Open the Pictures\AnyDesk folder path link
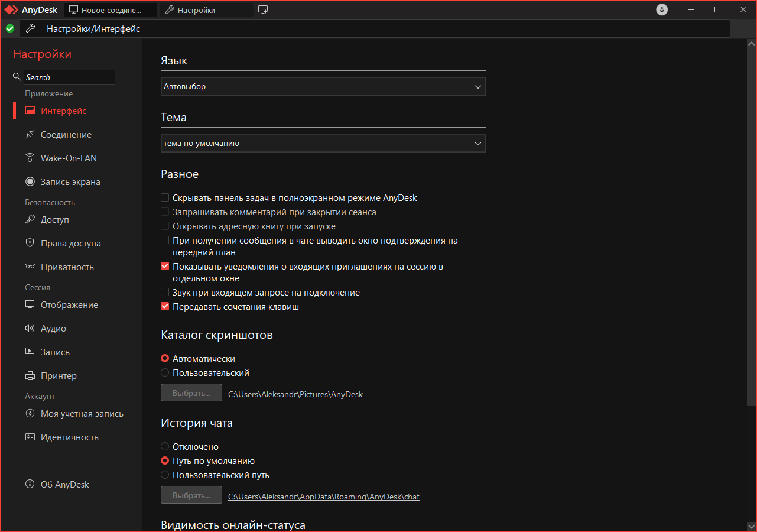The image size is (757, 532). click(x=295, y=394)
